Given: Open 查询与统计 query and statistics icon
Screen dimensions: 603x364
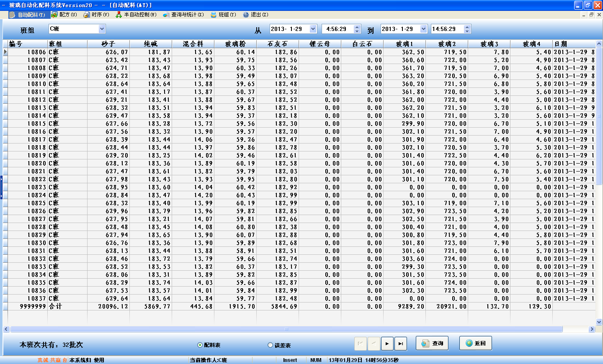Looking at the screenshot, I should pos(166,15).
